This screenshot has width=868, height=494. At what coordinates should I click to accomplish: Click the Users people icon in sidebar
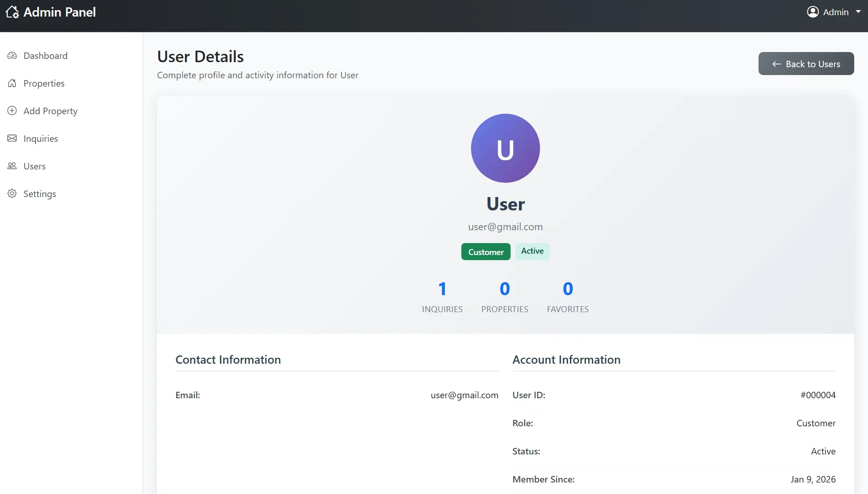point(12,166)
